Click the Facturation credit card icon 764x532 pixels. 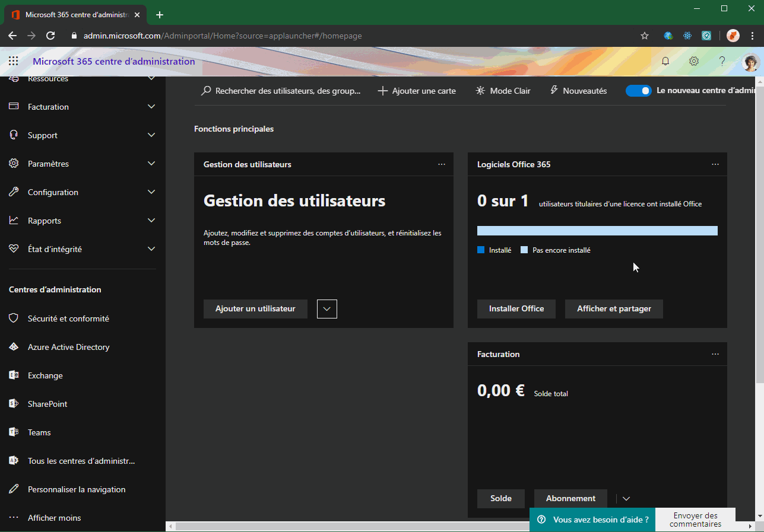click(x=14, y=107)
